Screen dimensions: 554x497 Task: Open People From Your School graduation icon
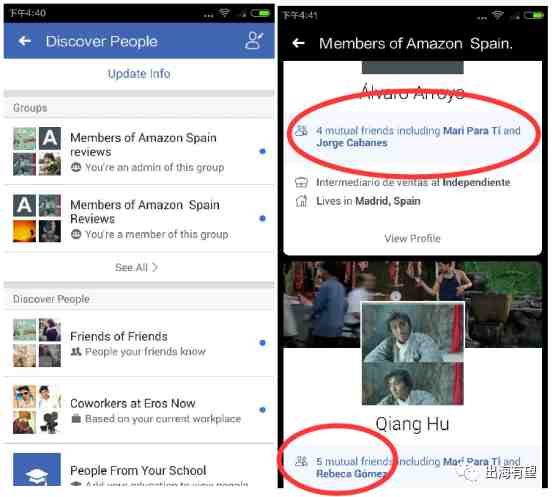point(37,469)
